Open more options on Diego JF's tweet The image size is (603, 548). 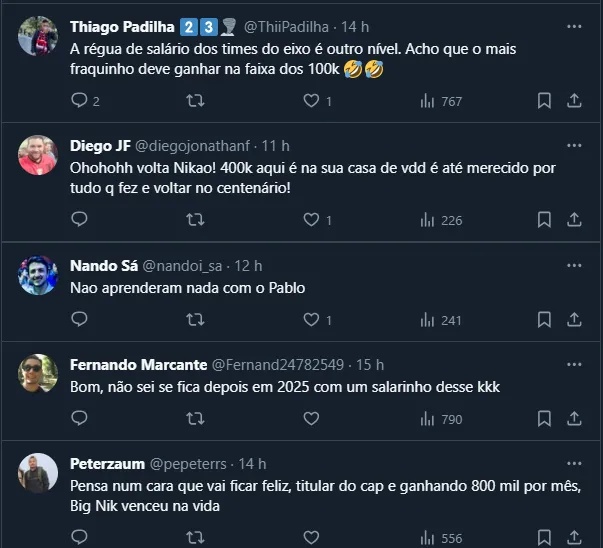click(x=574, y=146)
